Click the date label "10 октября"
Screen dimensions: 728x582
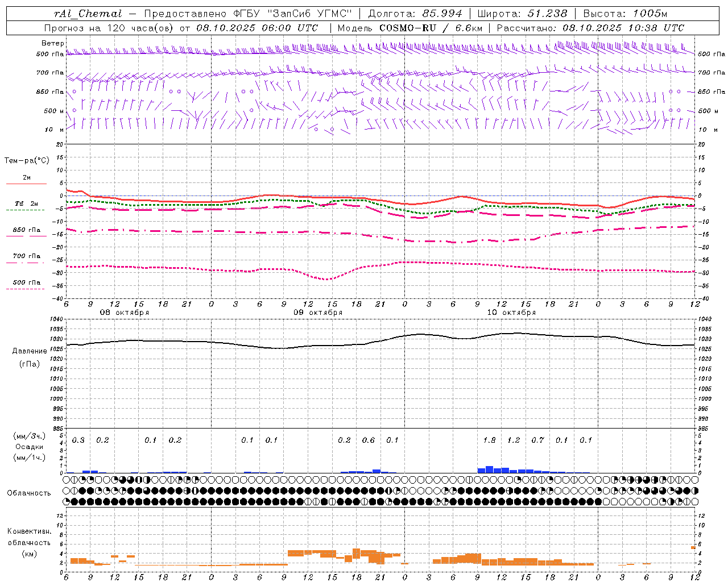511,313
